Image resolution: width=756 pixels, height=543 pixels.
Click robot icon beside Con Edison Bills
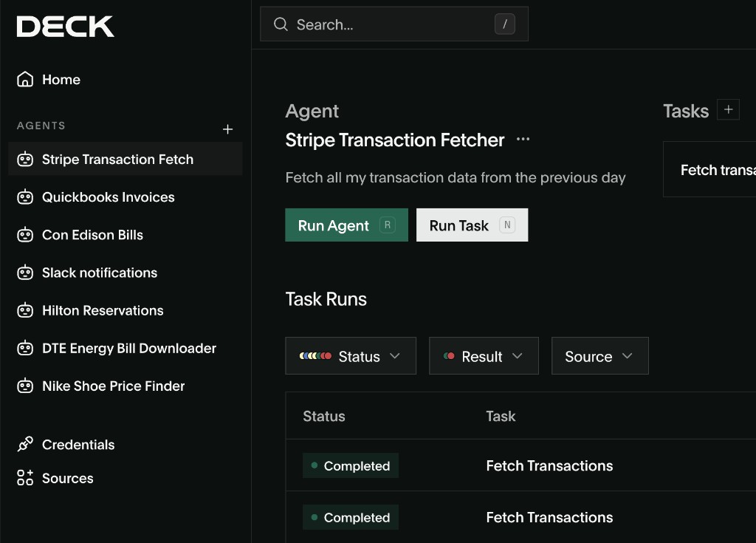25,235
